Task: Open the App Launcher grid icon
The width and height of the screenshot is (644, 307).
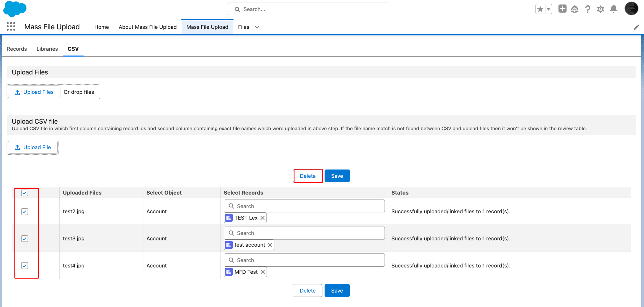Action: 11,26
